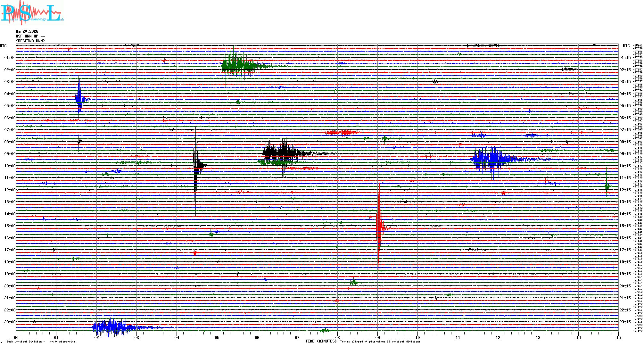
Task: Click the blue spike burst near 04:15 trace
Action: 79,99
